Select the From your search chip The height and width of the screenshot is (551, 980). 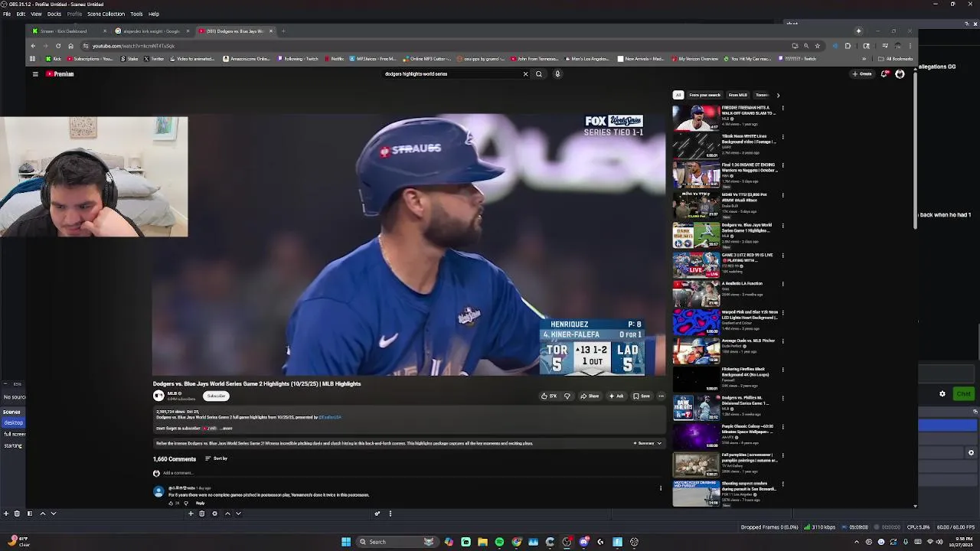(704, 95)
